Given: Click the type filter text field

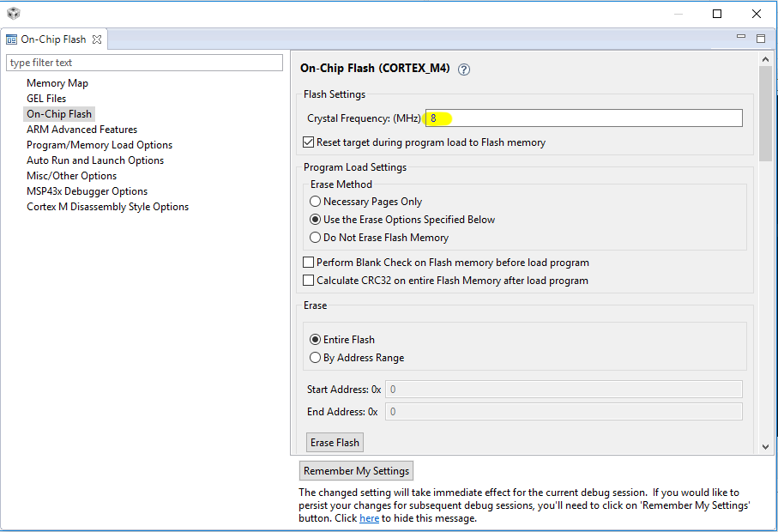Looking at the screenshot, I should click(144, 63).
